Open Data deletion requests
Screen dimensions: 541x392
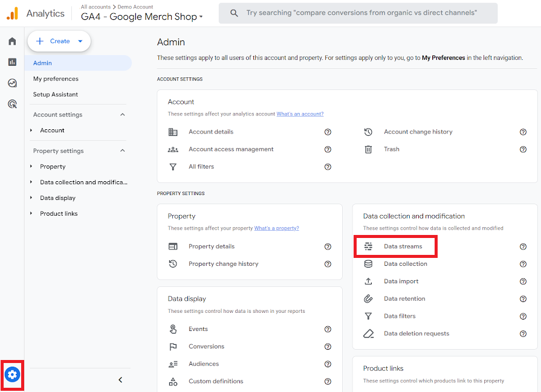pos(416,333)
